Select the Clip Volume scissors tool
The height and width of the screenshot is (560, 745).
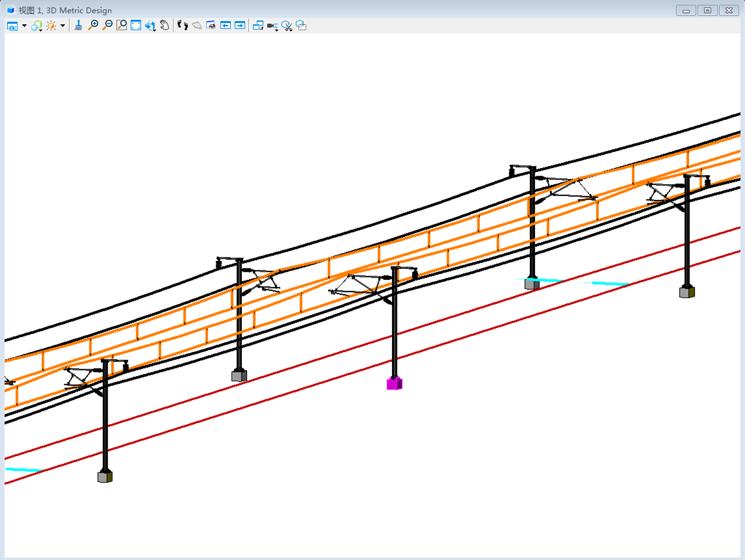pyautogui.click(x=286, y=26)
